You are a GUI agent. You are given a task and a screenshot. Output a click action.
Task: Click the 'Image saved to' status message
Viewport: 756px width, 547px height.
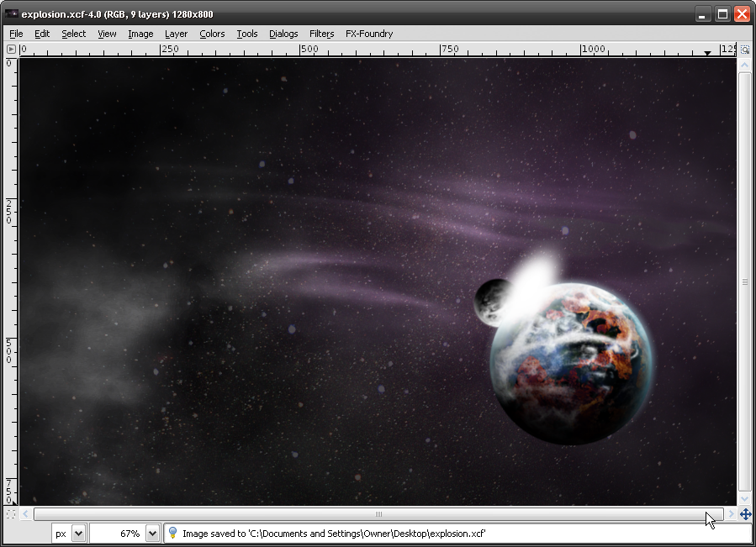click(334, 534)
